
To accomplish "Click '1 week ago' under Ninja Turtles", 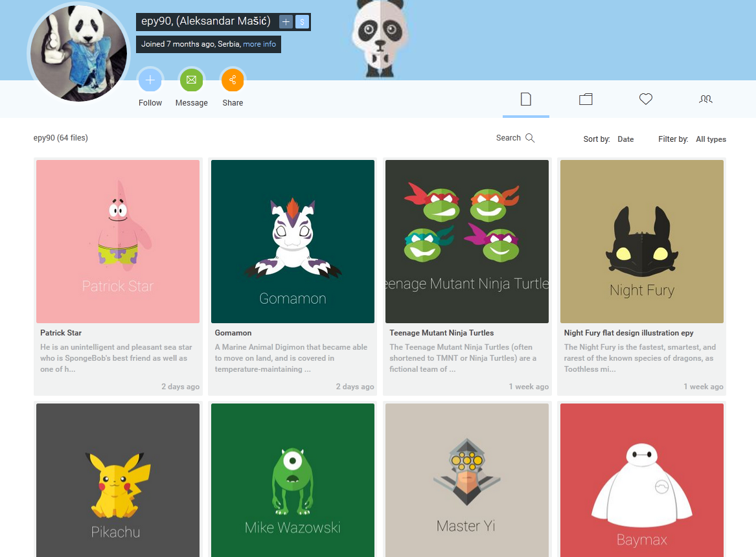I will [529, 387].
